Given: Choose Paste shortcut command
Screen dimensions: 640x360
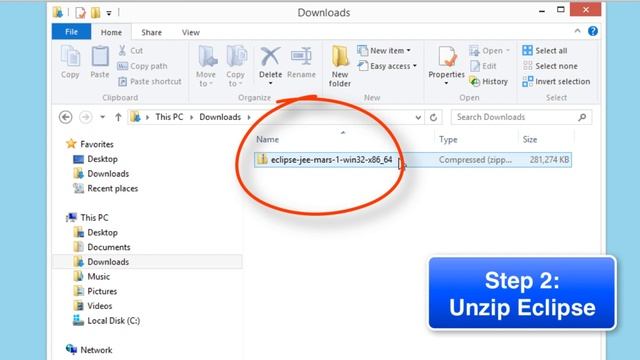Looking at the screenshot, I should (150, 82).
